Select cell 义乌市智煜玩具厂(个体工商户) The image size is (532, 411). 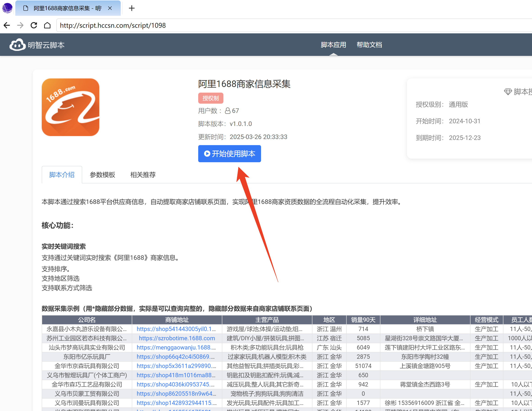pos(87,375)
